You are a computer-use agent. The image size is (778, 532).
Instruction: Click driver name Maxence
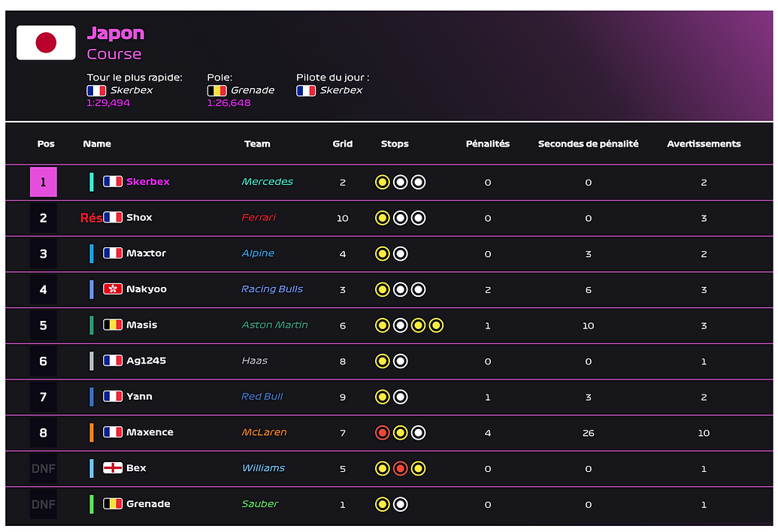coord(150,432)
